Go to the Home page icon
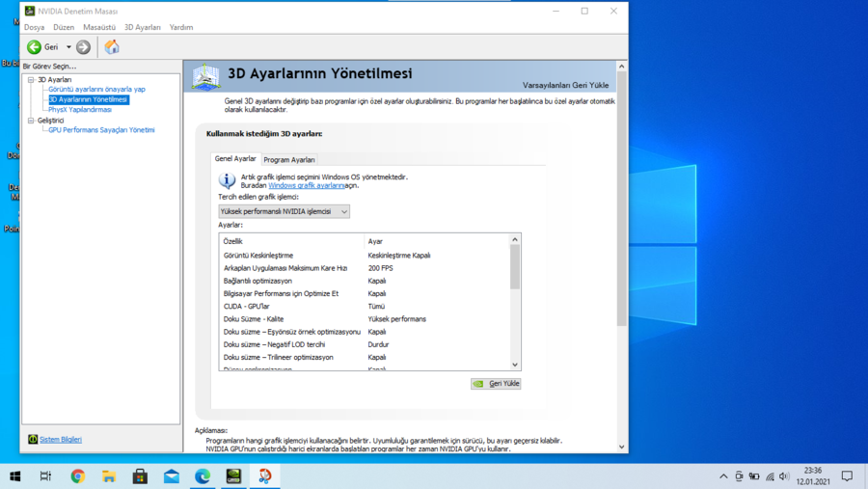868x489 pixels. [x=112, y=46]
